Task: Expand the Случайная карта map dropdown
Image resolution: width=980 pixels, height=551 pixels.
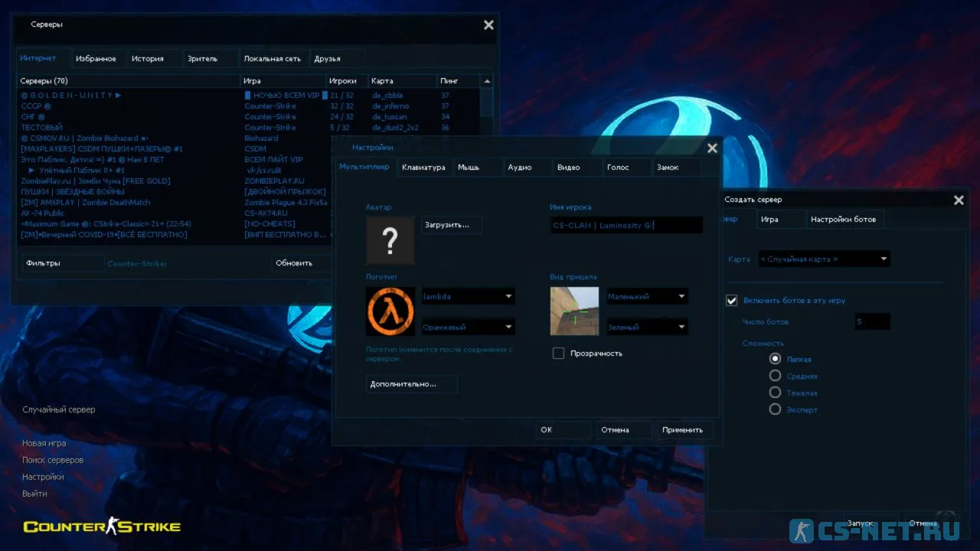Action: point(824,259)
